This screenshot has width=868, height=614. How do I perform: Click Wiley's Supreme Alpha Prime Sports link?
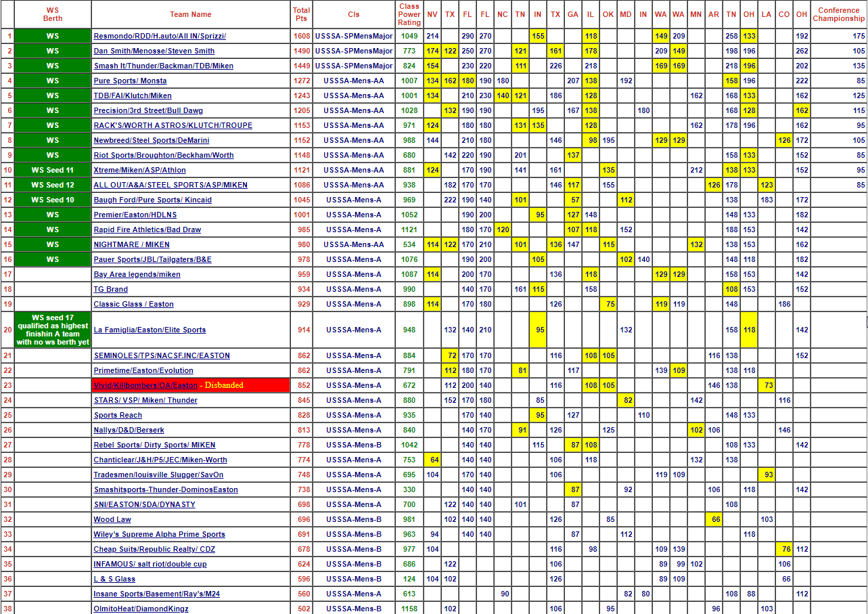coord(159,534)
